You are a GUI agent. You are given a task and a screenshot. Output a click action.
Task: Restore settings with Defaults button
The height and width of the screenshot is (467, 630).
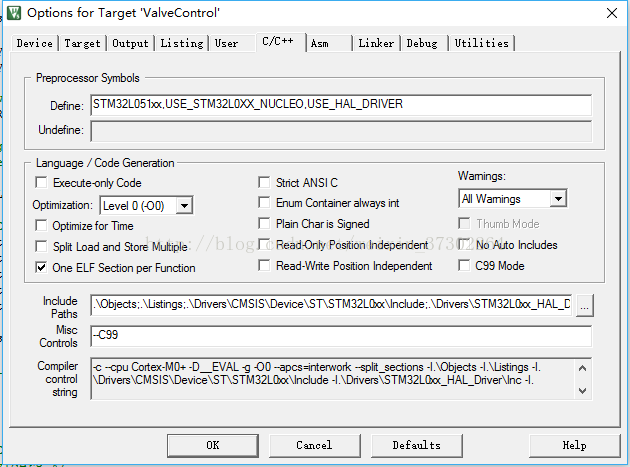417,445
